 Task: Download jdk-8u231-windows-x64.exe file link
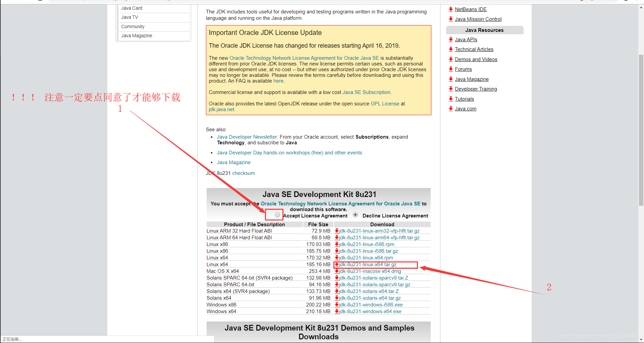[x=370, y=311]
